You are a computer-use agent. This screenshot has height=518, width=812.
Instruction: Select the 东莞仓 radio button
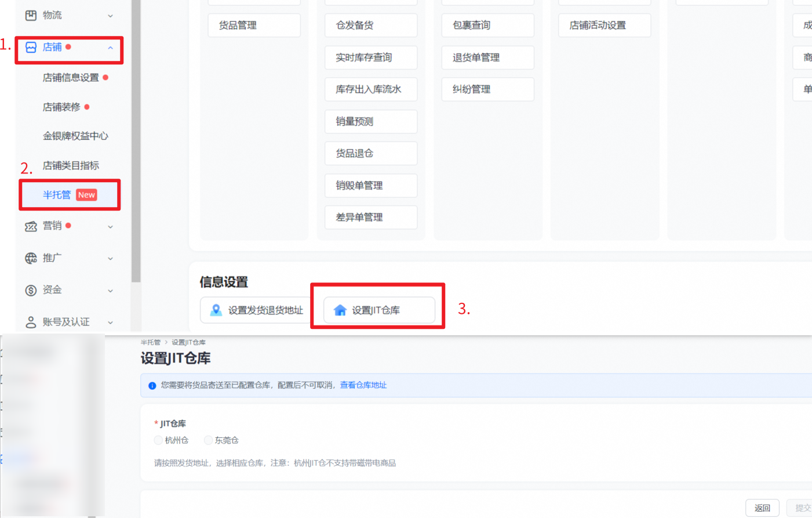[208, 440]
